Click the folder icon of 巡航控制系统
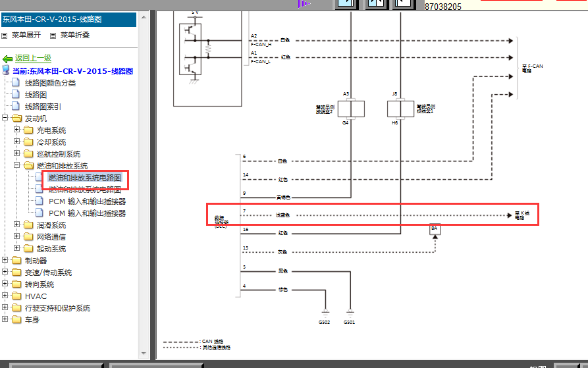This screenshot has height=368, width=588. coord(28,154)
